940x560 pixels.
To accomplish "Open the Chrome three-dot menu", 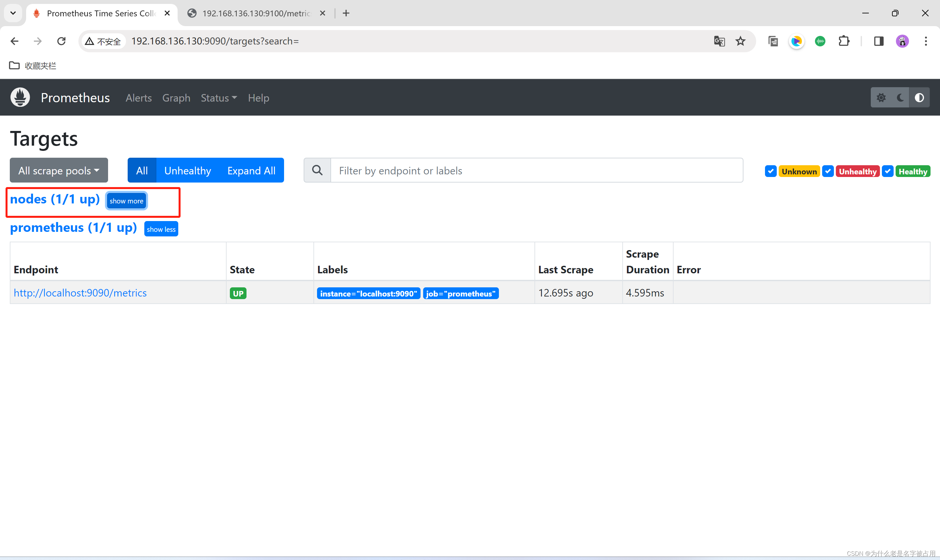I will coord(926,41).
